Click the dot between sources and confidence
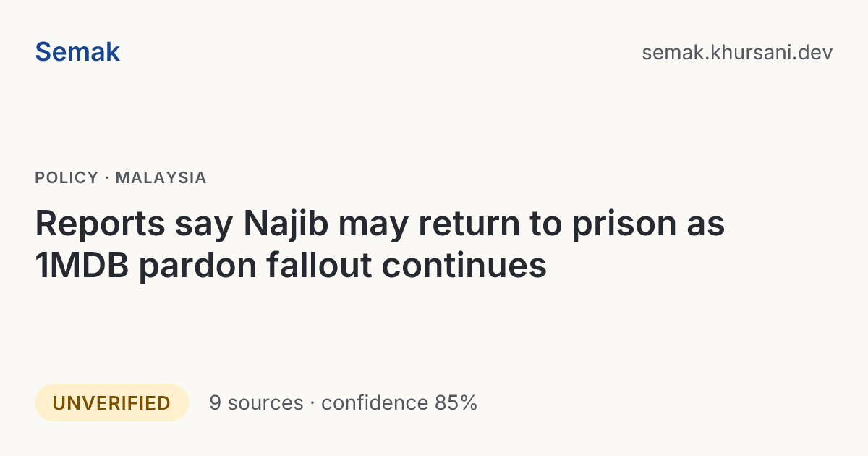The width and height of the screenshot is (868, 456). [312, 403]
